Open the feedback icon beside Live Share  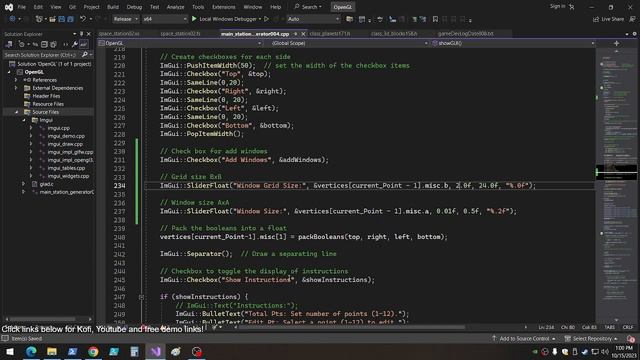coord(632,19)
